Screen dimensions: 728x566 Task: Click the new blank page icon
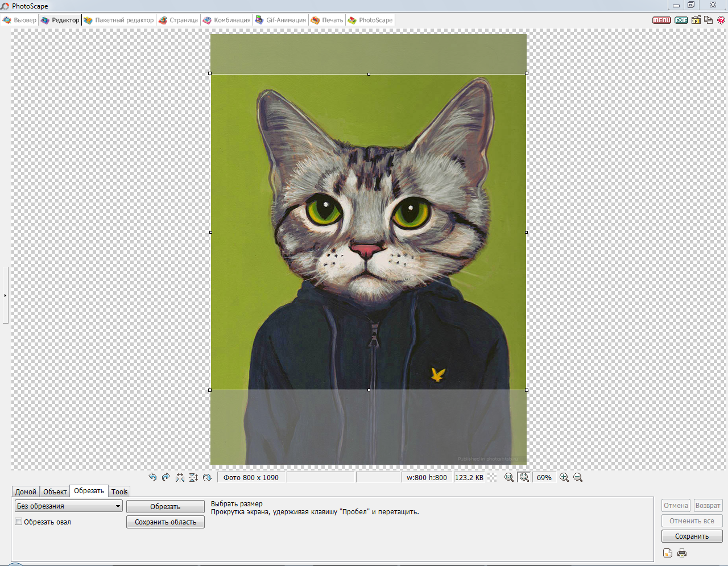(668, 553)
